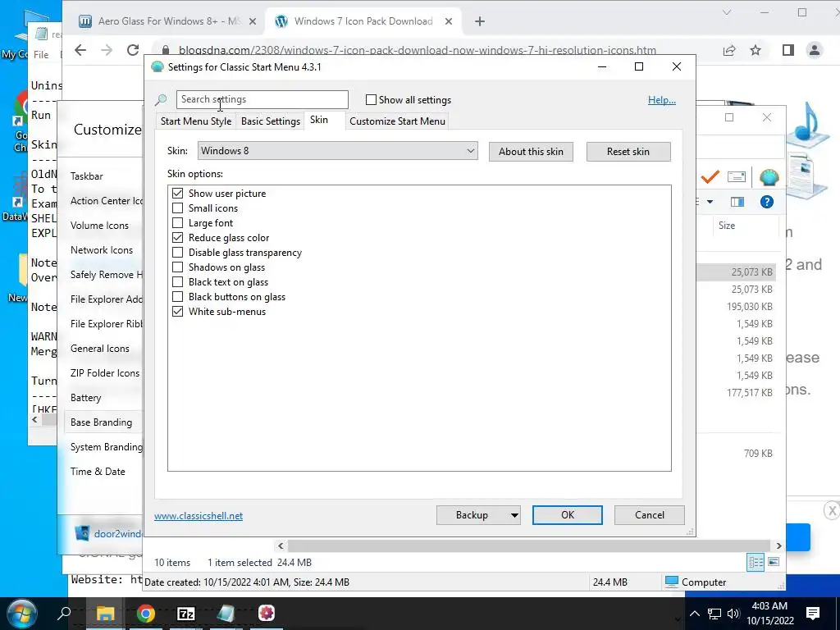Open Chrome profile avatar
The image size is (840, 630).
pyautogui.click(x=815, y=50)
